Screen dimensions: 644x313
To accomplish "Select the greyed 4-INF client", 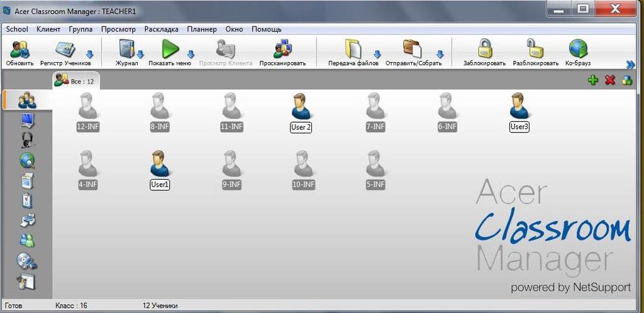I will click(x=88, y=163).
